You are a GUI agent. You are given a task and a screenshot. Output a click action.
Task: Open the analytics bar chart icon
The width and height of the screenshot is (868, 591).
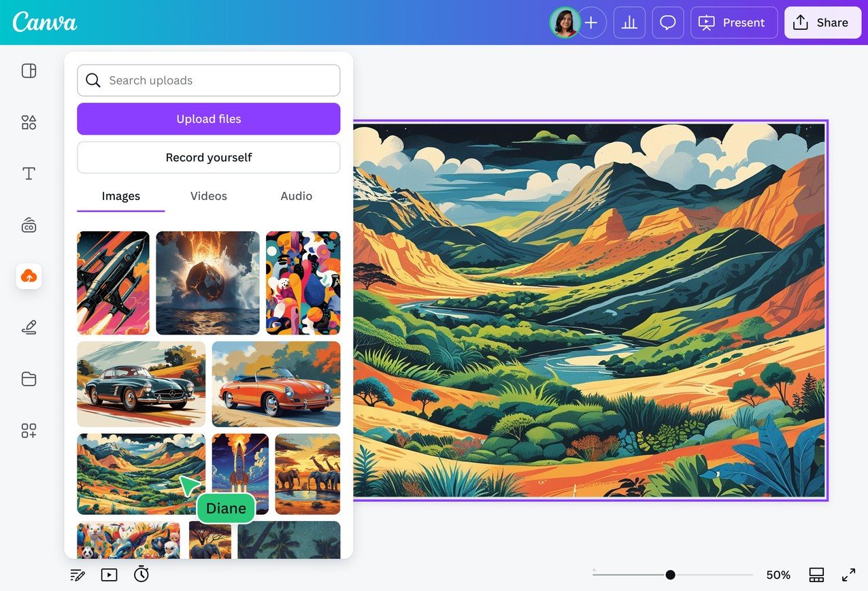pos(629,23)
